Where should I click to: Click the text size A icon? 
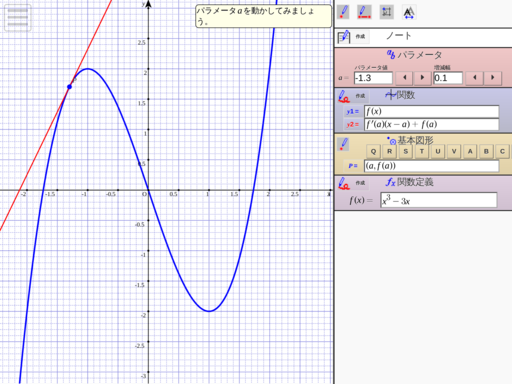tap(409, 13)
